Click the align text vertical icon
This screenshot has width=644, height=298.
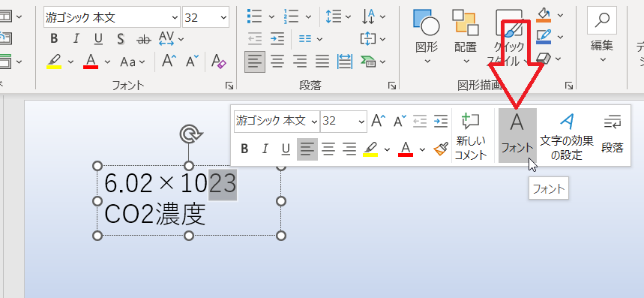(368, 39)
